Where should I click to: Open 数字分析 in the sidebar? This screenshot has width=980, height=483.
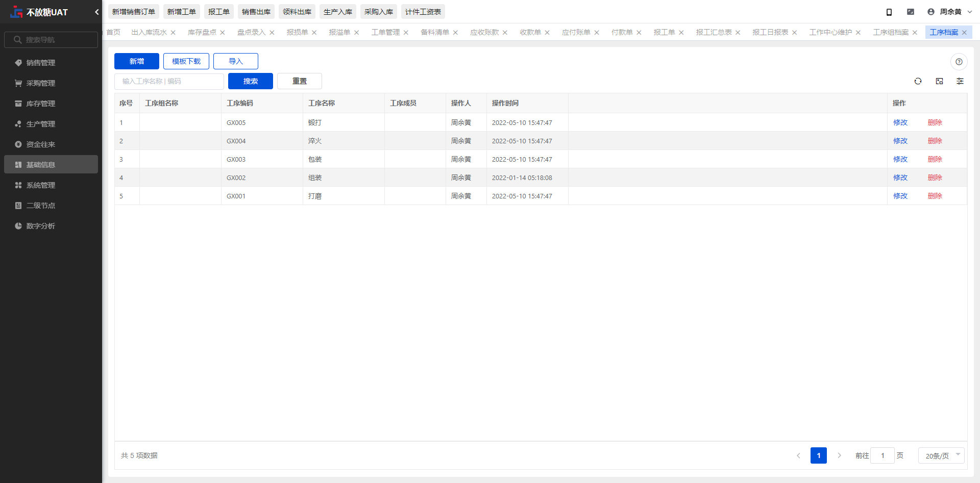pos(51,226)
